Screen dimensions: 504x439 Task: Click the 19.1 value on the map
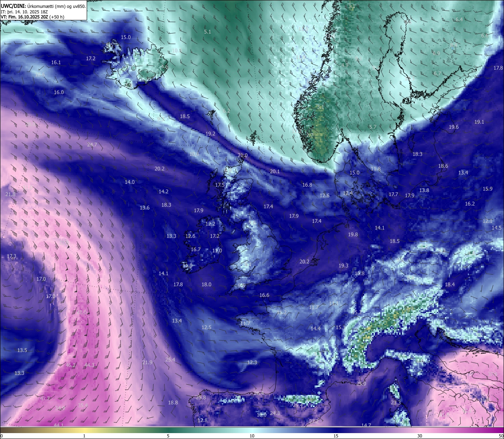click(x=479, y=122)
